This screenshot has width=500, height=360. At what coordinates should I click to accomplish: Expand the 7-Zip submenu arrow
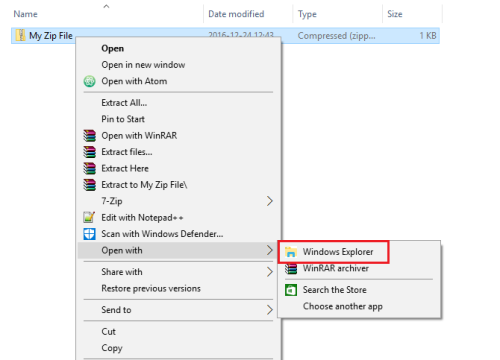[270, 201]
